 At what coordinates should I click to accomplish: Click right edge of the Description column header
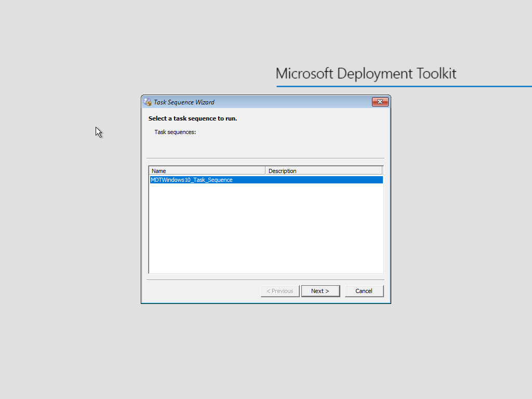(x=382, y=171)
